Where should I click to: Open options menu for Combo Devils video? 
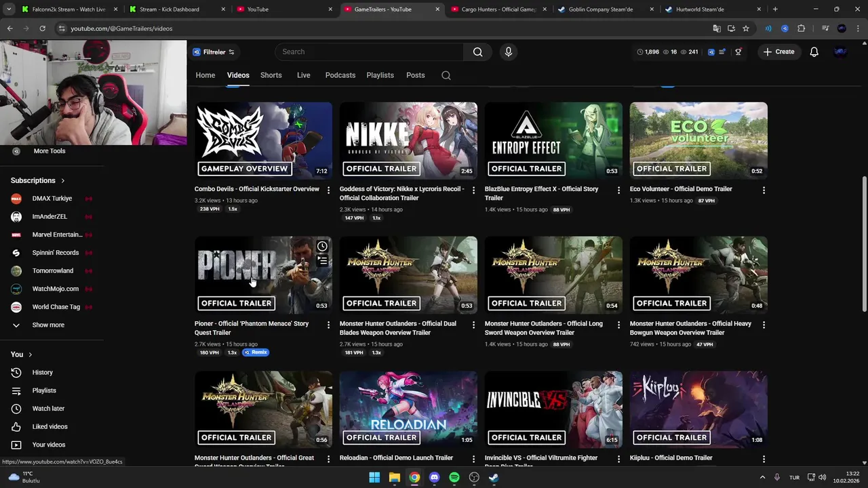click(x=328, y=190)
